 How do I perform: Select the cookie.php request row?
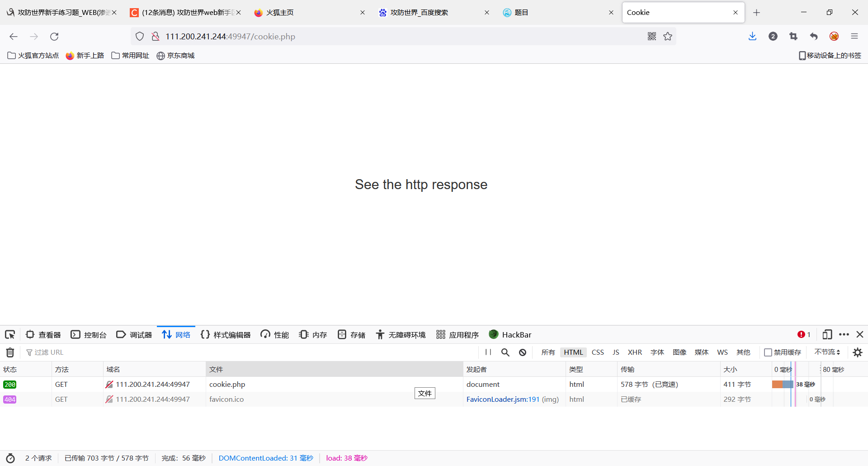click(x=434, y=384)
